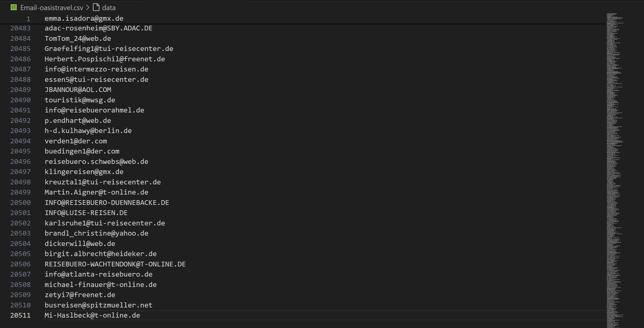Click line number 20500 in the gutter
This screenshot has width=644, height=328.
20,203
